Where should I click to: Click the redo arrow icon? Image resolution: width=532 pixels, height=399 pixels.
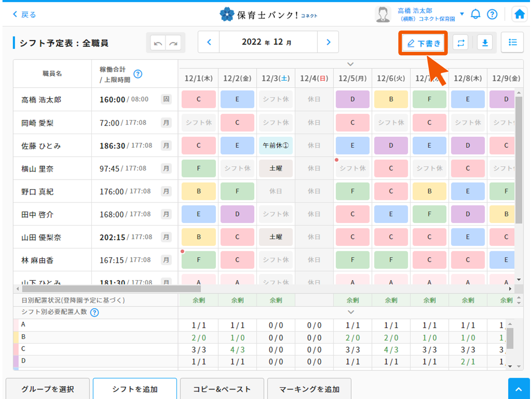(174, 43)
